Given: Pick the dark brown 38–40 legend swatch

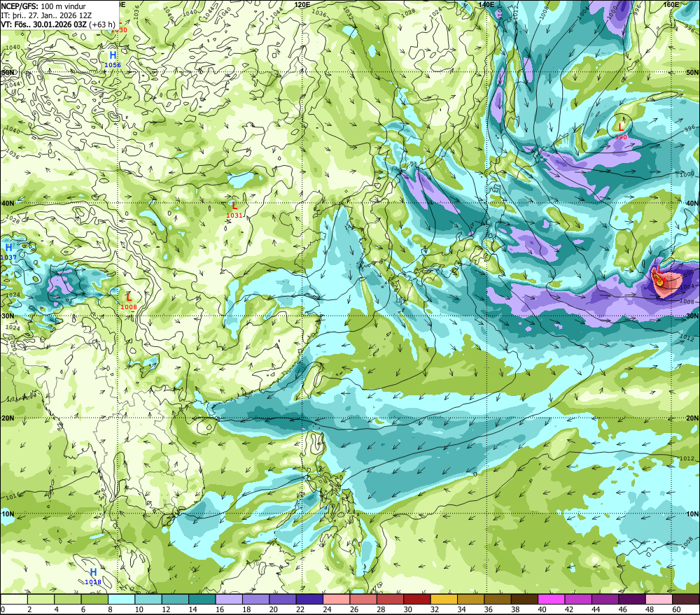Looking at the screenshot, I should [x=524, y=599].
